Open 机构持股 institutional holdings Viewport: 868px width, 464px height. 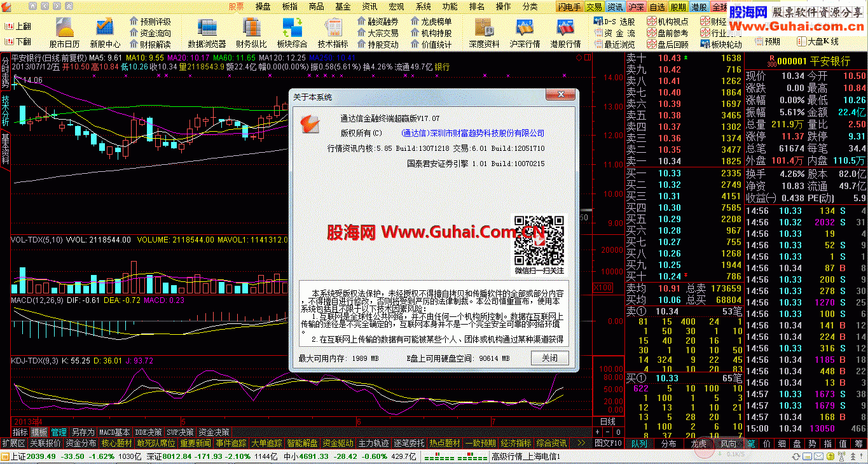[431, 33]
